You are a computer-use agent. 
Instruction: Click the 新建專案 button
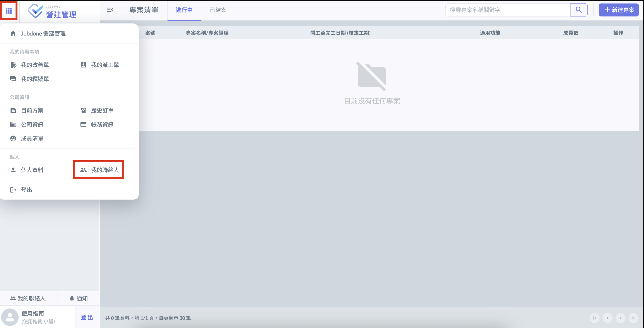coord(619,10)
